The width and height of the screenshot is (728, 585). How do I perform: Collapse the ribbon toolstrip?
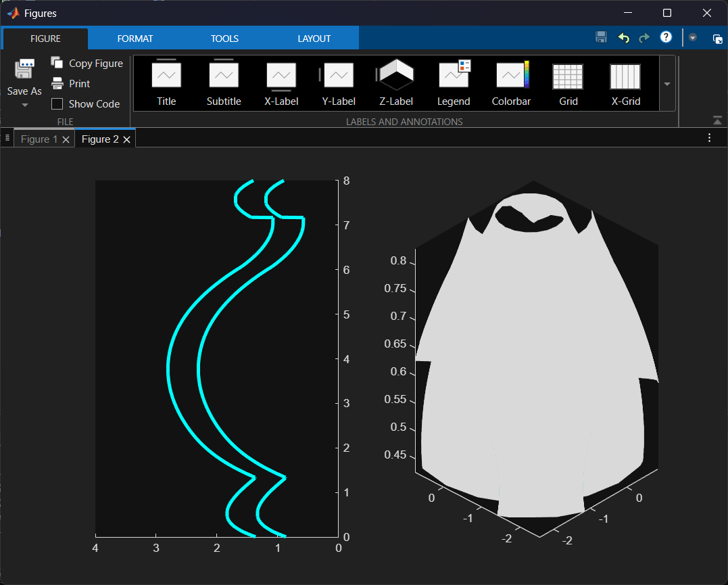point(717,120)
